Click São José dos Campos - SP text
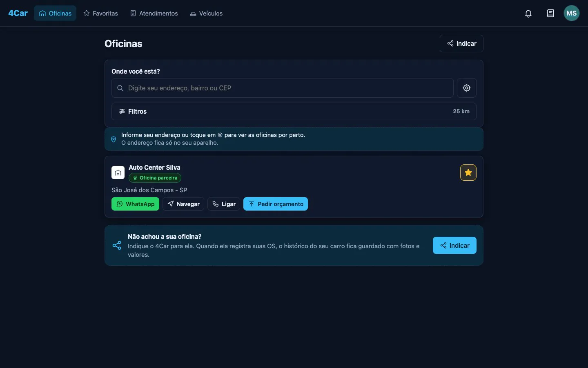588x368 pixels. [x=149, y=190]
